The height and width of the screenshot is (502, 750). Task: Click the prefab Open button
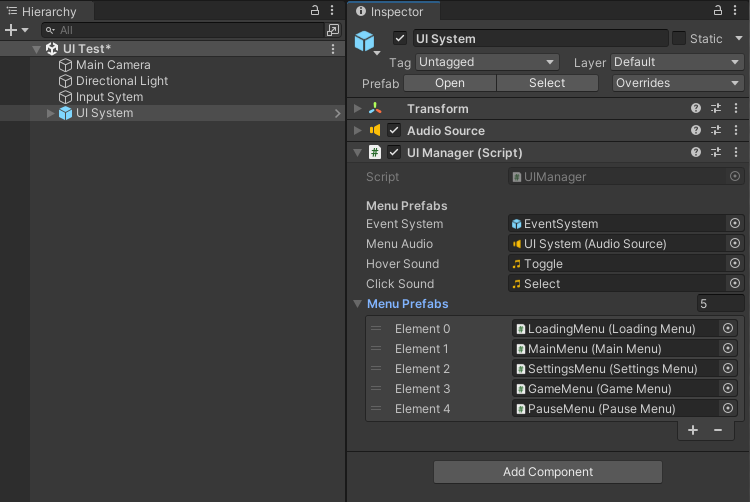pyautogui.click(x=449, y=83)
